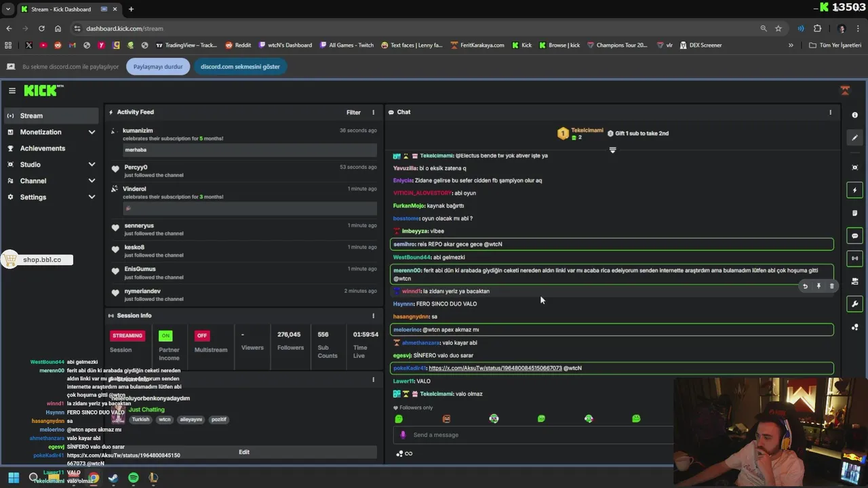Viewport: 868px width, 488px height.
Task: Click the document notes icon in right sidebar
Action: (854, 213)
